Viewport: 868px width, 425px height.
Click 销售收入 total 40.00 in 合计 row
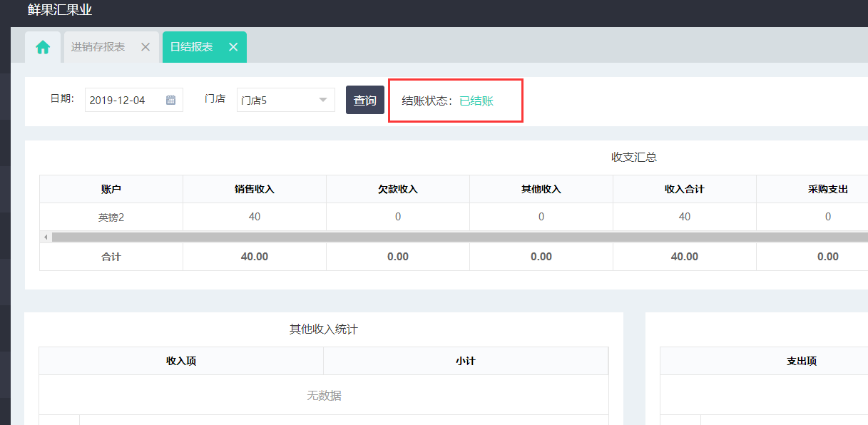point(255,257)
